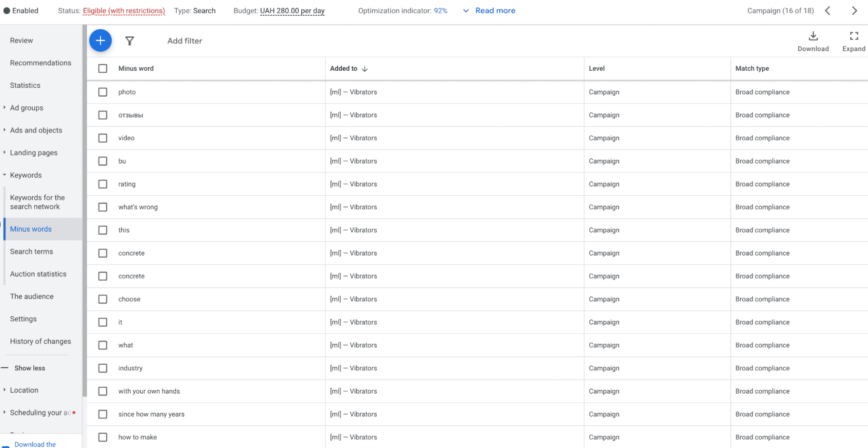
Task: Click the next campaign arrow in the top bar
Action: pos(854,10)
